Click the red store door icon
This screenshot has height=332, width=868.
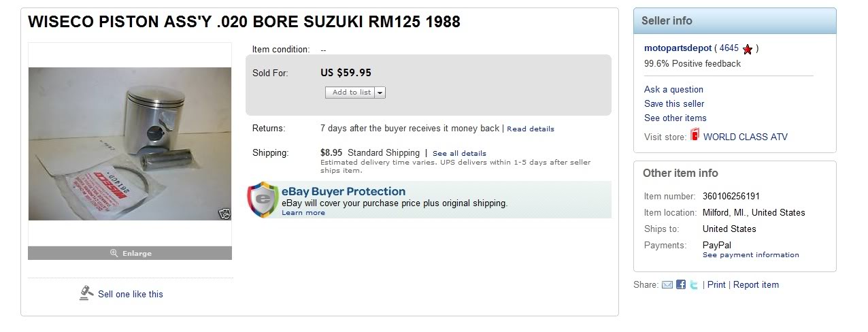coord(695,135)
